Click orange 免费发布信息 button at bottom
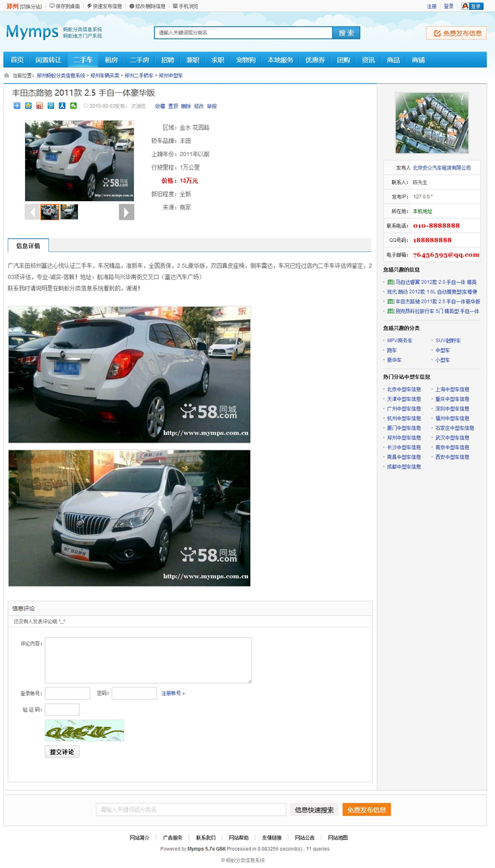This screenshot has height=868, width=495. click(366, 809)
